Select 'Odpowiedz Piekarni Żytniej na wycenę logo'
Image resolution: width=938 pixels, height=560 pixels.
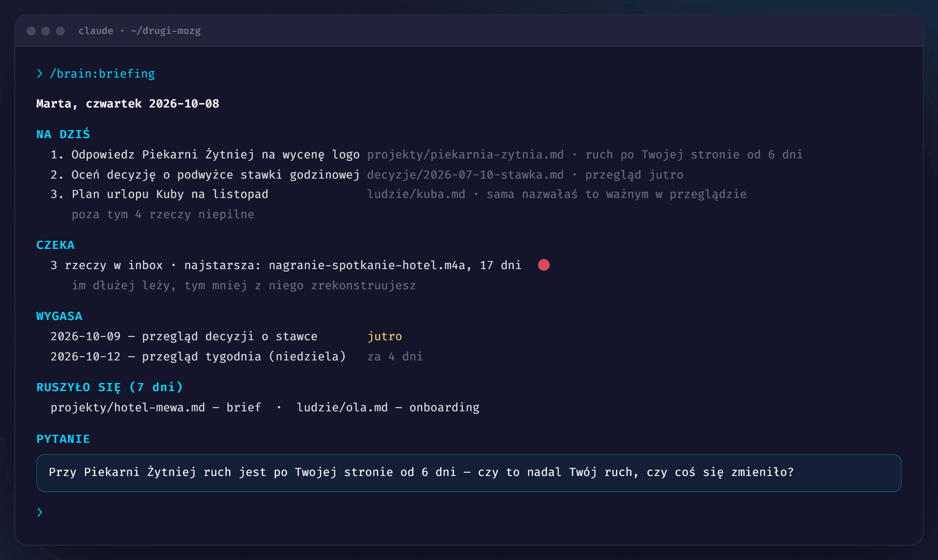[x=215, y=155]
